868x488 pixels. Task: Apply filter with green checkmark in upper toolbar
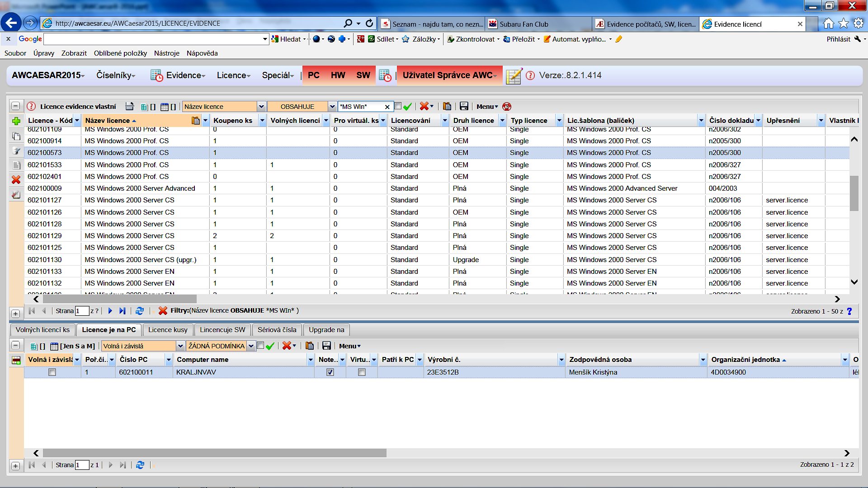(x=408, y=107)
